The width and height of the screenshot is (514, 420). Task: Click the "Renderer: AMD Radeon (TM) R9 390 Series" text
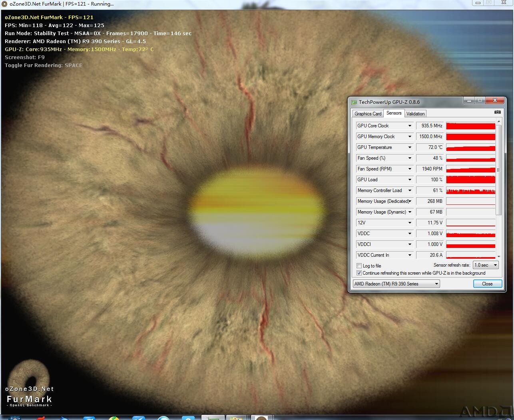tap(62, 42)
